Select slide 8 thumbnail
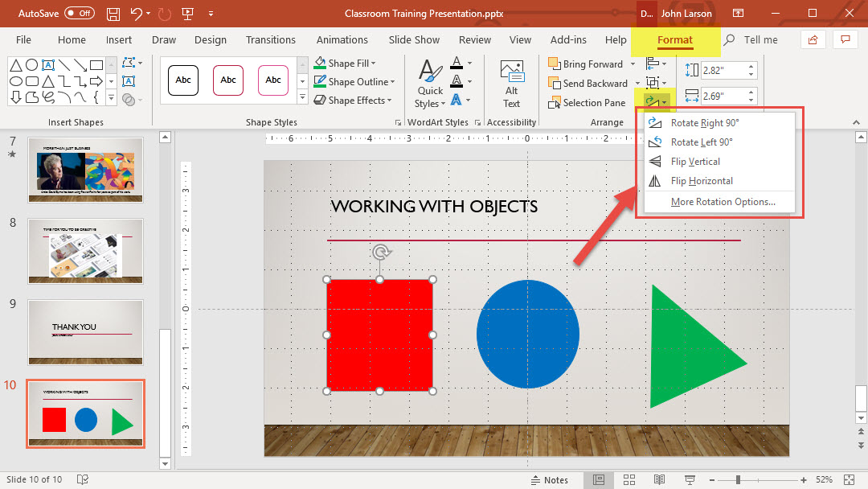The width and height of the screenshot is (868, 489). click(85, 250)
